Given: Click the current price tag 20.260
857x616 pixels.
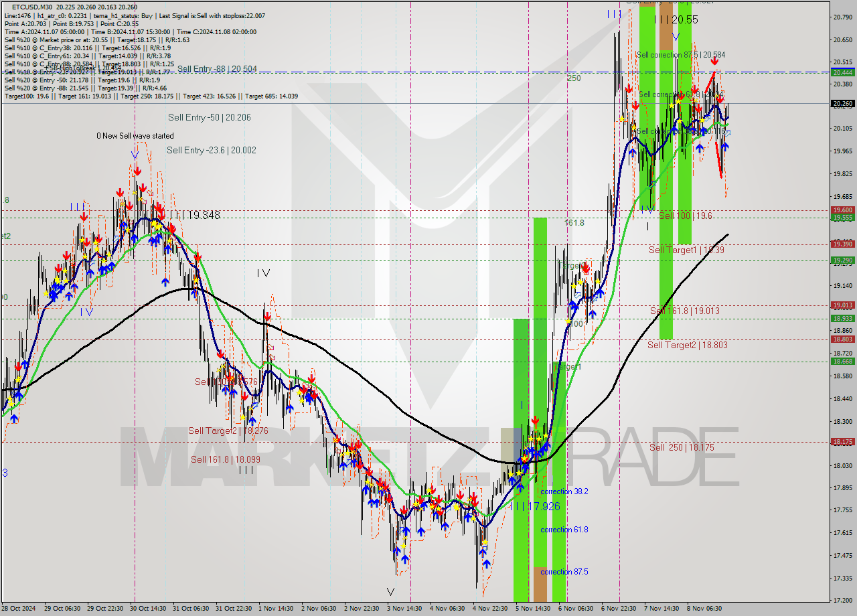Looking at the screenshot, I should (x=842, y=104).
